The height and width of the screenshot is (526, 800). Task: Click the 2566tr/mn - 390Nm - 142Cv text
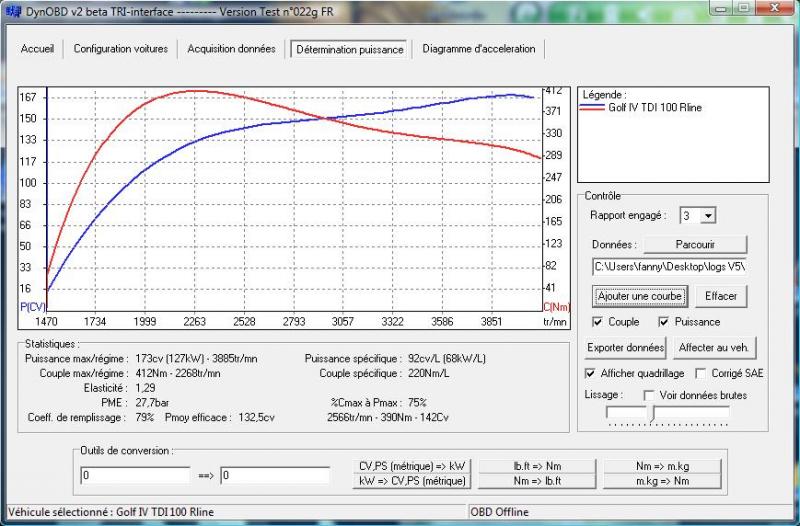(388, 418)
